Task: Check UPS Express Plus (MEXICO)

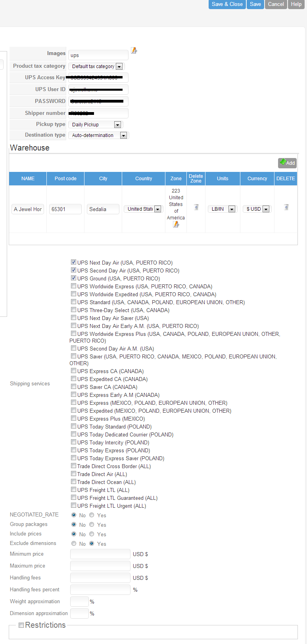Action: (x=73, y=418)
